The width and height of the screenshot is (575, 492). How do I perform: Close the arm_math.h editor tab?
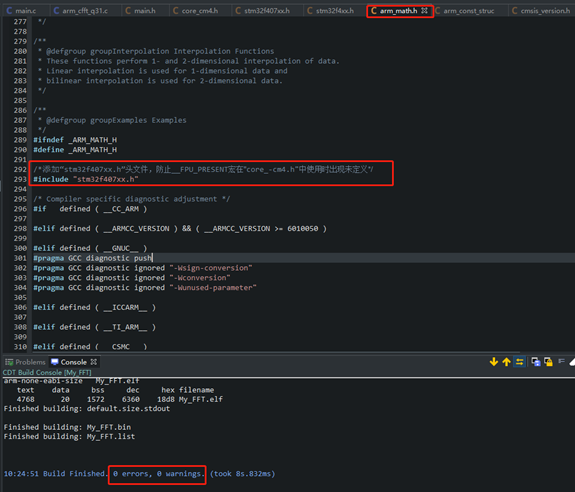tap(424, 11)
